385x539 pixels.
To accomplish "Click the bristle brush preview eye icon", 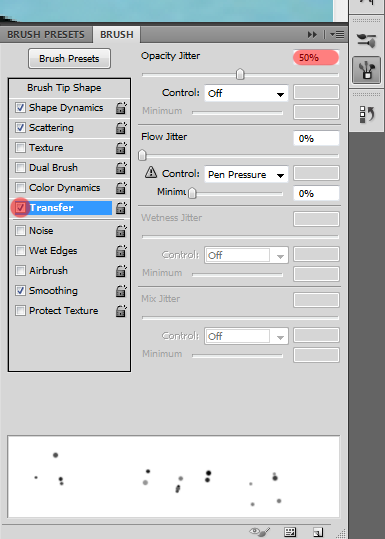I will [x=260, y=532].
